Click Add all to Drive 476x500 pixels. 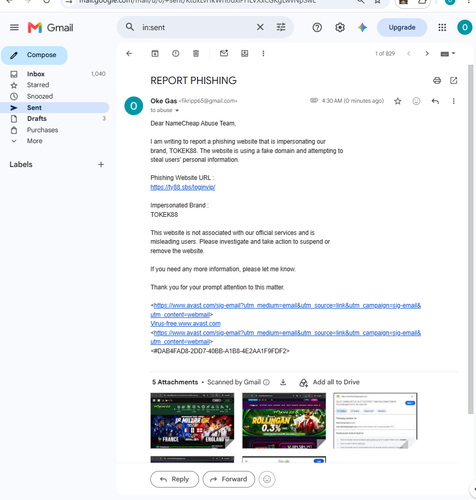point(330,382)
